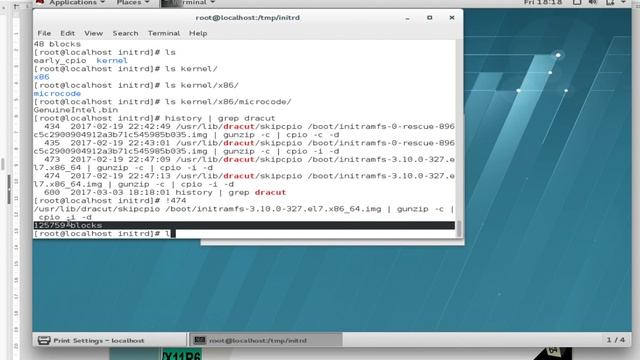Minimize the terminal window

pyautogui.click(x=407, y=18)
